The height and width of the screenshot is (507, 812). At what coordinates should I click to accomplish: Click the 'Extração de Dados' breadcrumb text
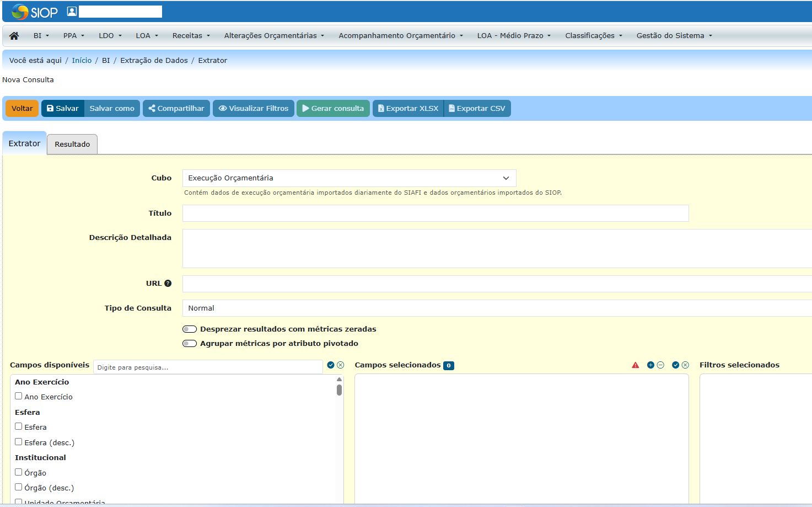[x=154, y=60]
